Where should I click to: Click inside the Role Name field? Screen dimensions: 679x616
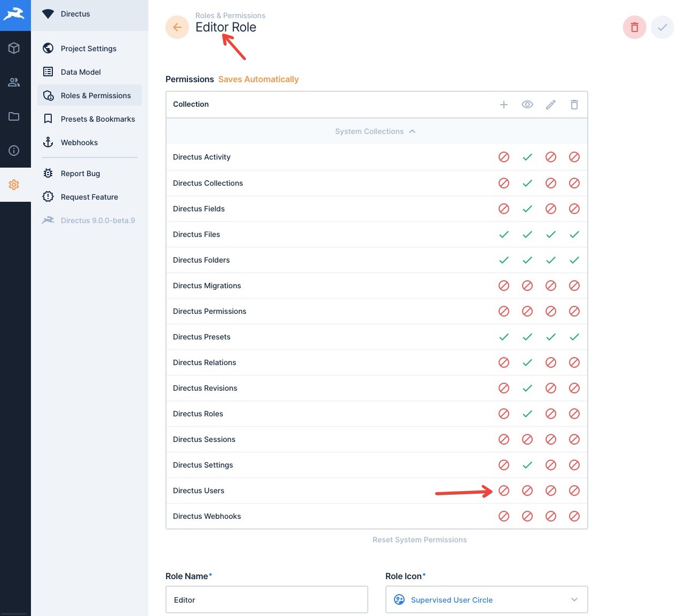(x=266, y=599)
